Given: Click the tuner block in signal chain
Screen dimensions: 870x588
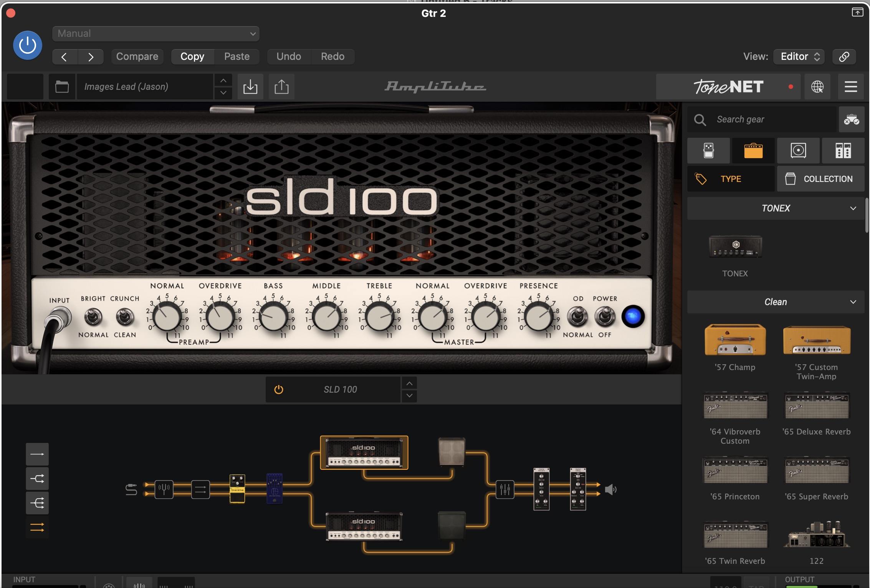Looking at the screenshot, I should tap(164, 489).
